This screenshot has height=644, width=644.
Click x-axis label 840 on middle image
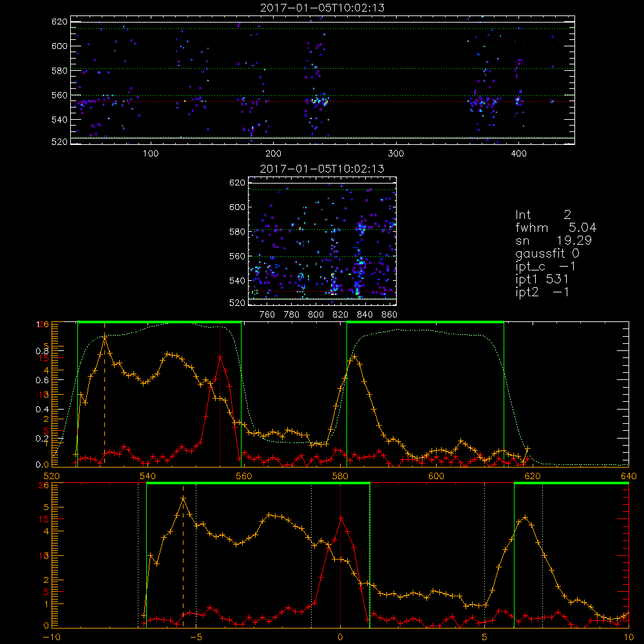coord(365,315)
